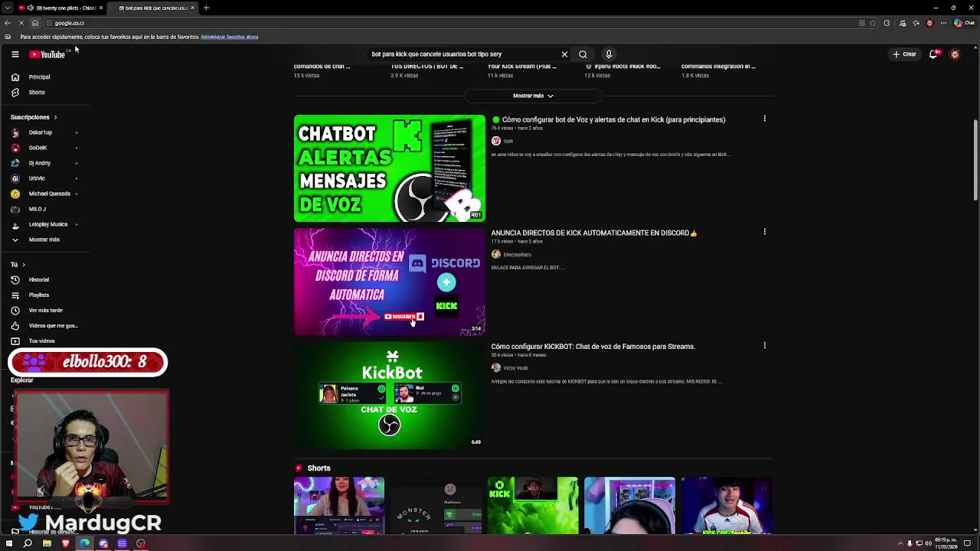Screen dimensions: 980x551
Task: Open the DirectosRetro channel avatar
Action: pyautogui.click(x=495, y=255)
